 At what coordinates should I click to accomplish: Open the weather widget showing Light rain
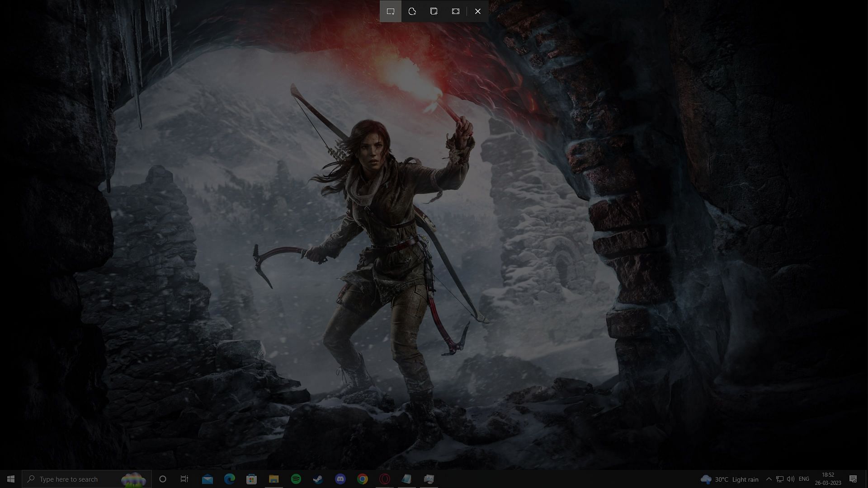(x=730, y=479)
